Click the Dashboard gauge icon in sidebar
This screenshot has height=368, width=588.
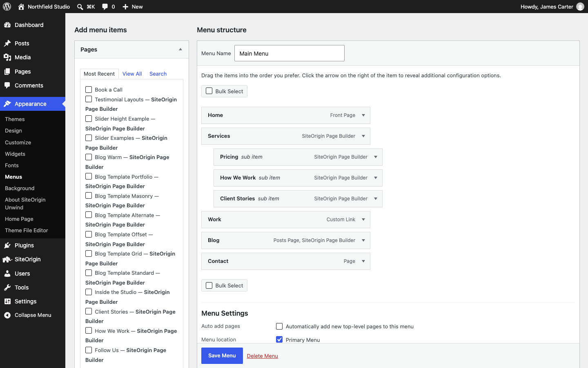tap(7, 25)
